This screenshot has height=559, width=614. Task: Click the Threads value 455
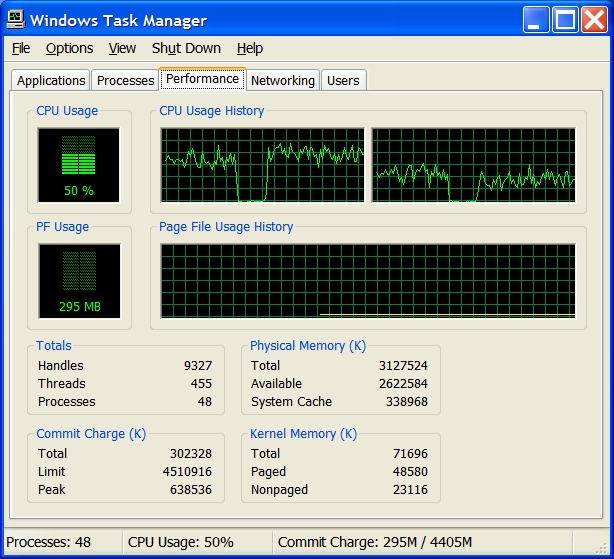201,384
